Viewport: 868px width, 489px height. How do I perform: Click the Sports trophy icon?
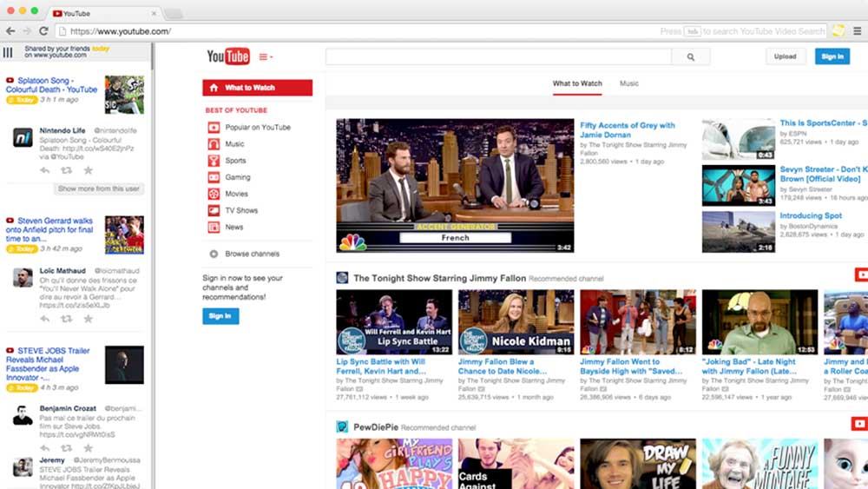[214, 161]
